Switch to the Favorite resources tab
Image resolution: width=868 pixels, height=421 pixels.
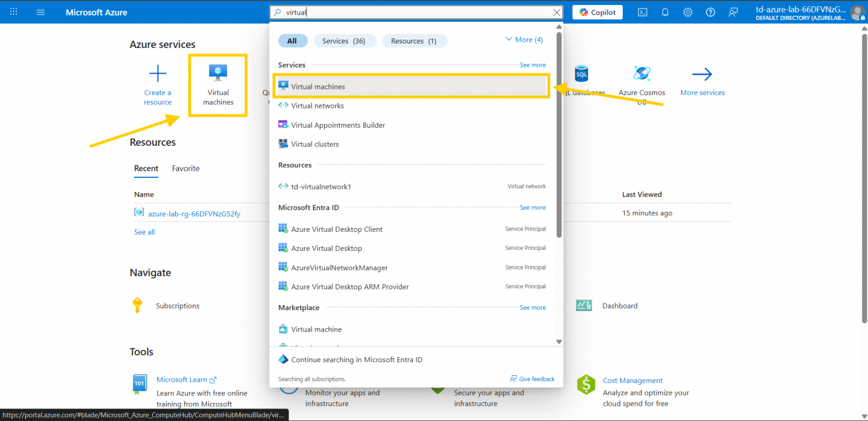[x=186, y=168]
